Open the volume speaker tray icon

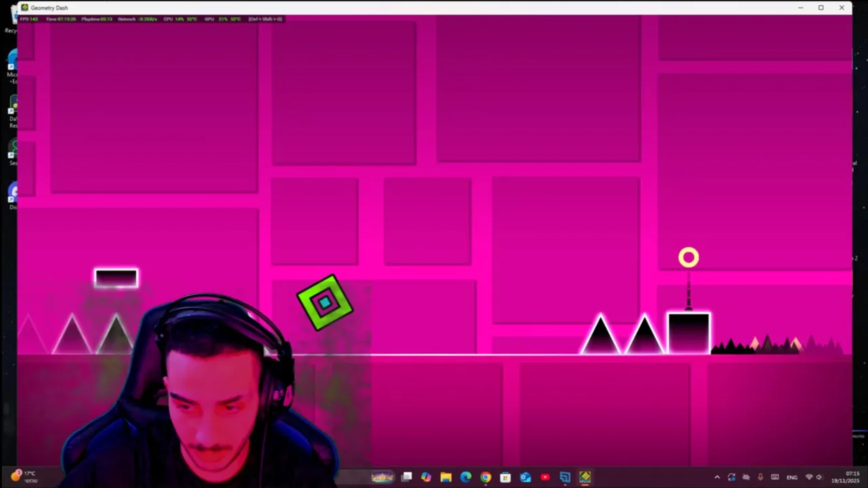pos(819,477)
